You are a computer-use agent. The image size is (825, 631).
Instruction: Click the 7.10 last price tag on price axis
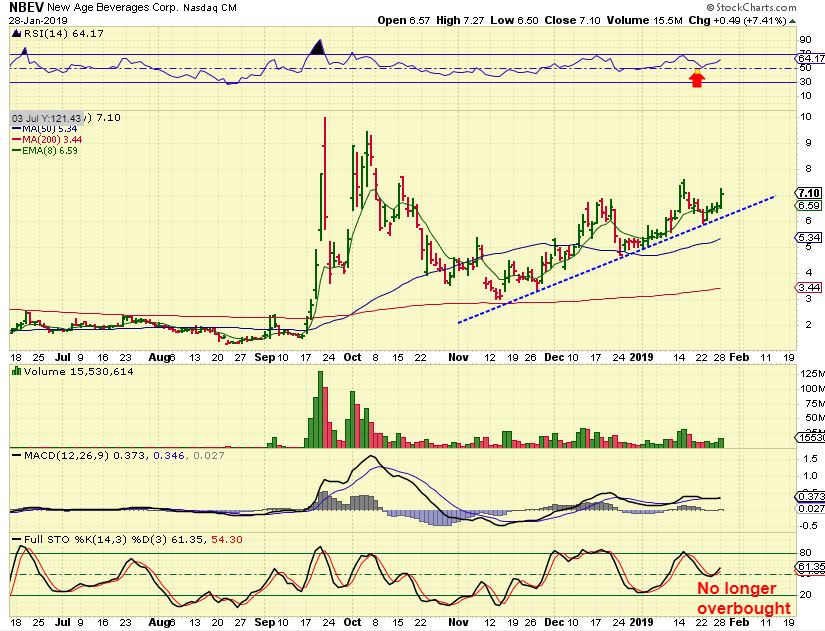point(809,193)
